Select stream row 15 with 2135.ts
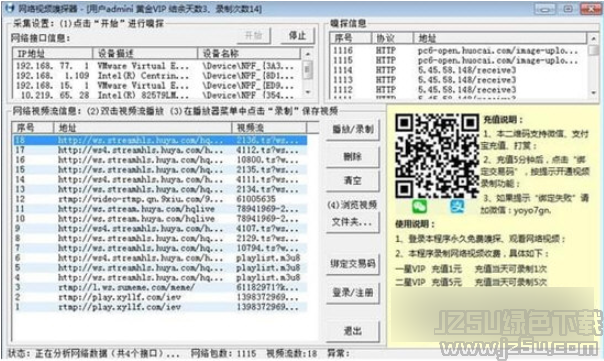 coord(160,170)
